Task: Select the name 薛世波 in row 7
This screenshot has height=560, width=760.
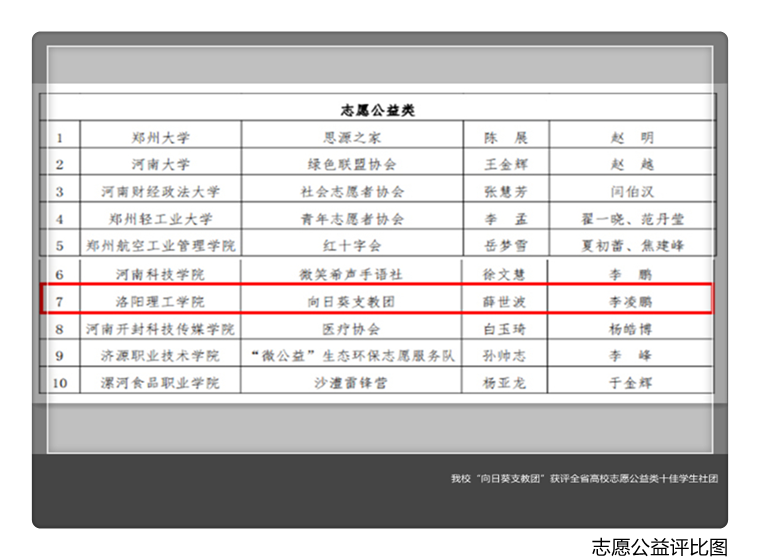Action: 504,300
